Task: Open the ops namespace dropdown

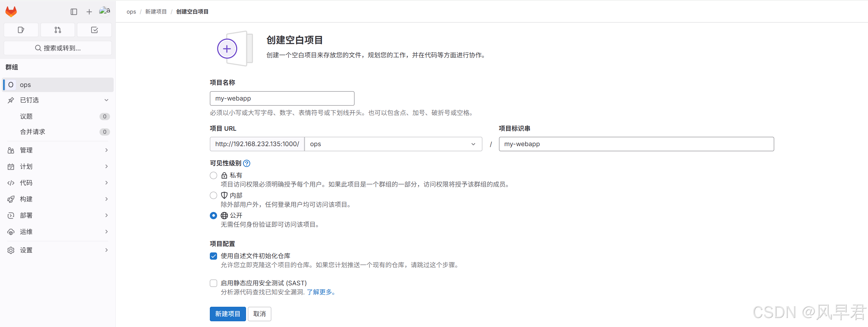Action: coord(393,144)
